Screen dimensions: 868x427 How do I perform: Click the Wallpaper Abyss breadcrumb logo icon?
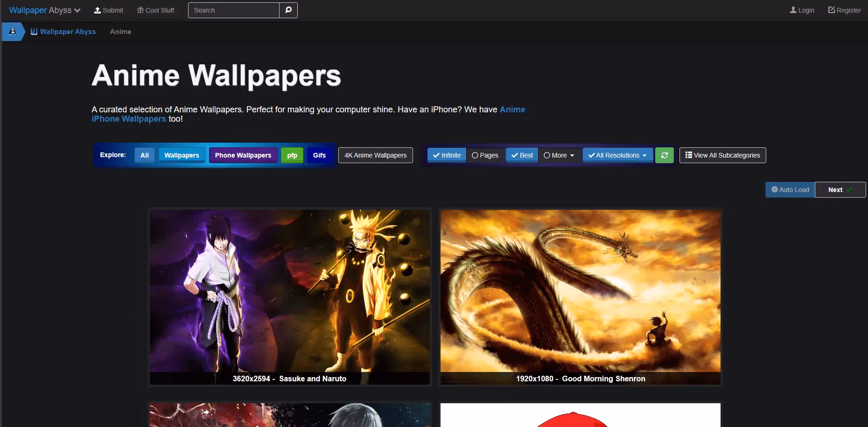pos(34,32)
